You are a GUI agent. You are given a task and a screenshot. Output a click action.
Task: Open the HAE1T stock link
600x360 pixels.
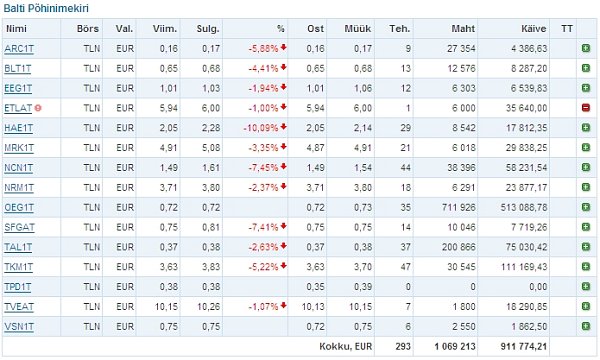(18, 129)
